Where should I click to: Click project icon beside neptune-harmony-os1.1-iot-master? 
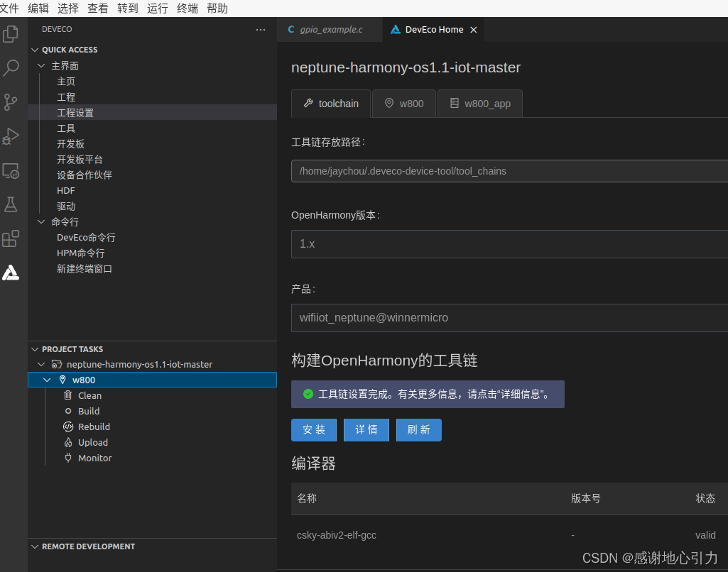point(57,364)
